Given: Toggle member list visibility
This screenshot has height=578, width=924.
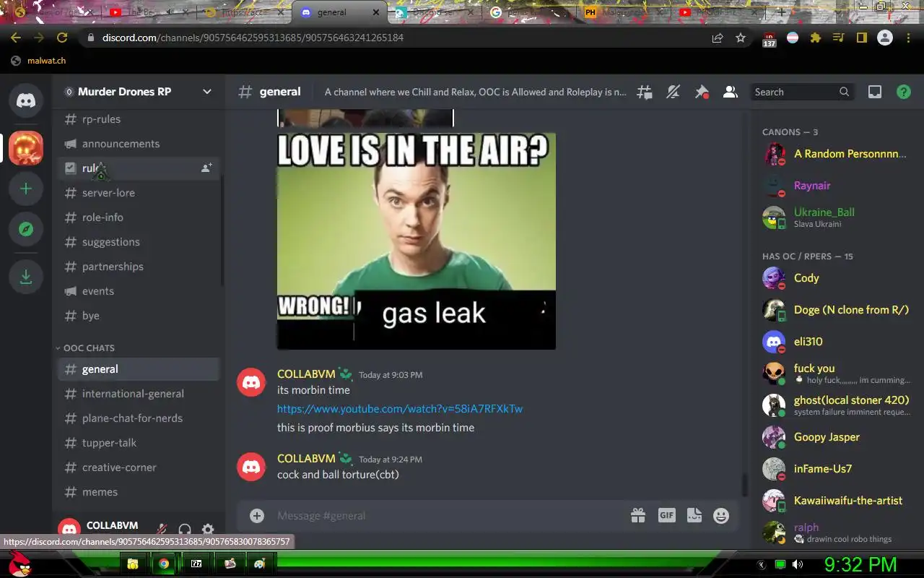Looking at the screenshot, I should pos(731,92).
